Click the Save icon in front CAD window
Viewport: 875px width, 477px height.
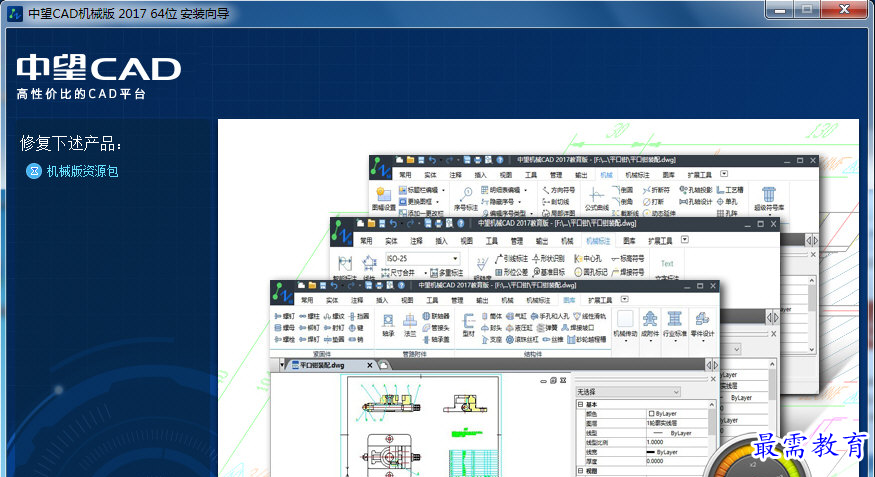[x=323, y=286]
